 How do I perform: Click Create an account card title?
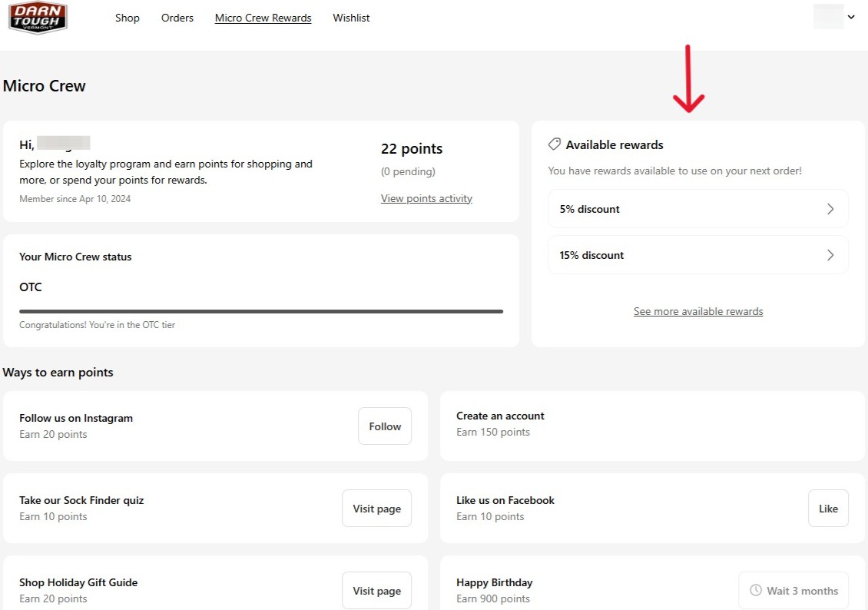pos(500,416)
